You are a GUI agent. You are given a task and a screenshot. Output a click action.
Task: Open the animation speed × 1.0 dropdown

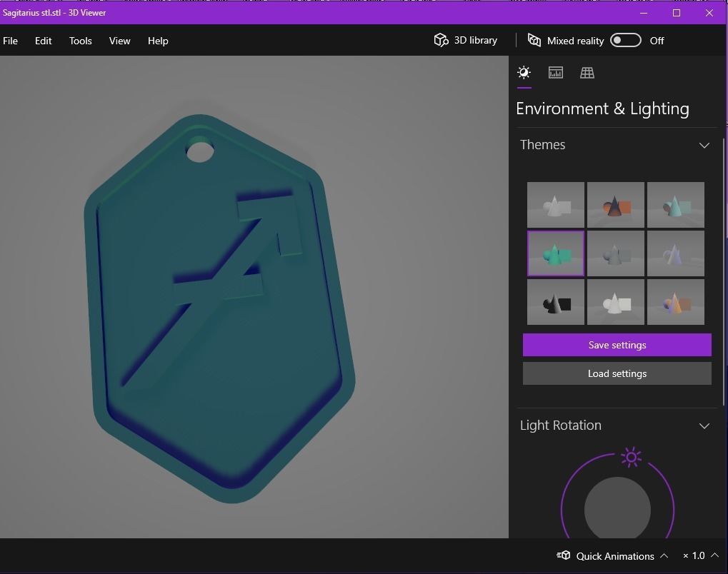[701, 555]
